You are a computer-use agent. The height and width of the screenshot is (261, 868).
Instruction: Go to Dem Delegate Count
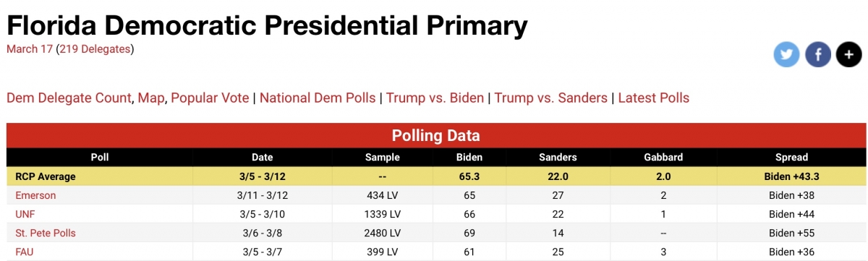point(69,98)
